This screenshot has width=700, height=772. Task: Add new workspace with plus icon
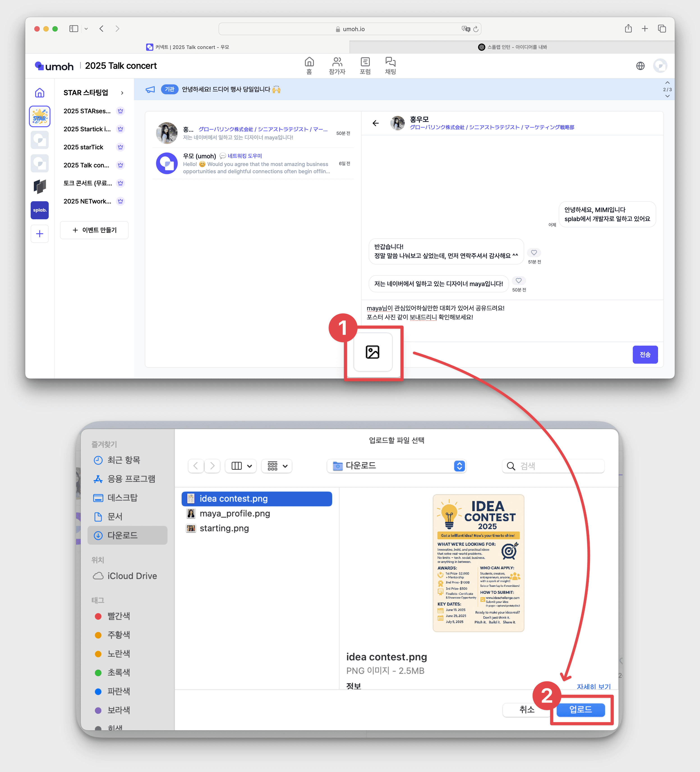click(39, 233)
